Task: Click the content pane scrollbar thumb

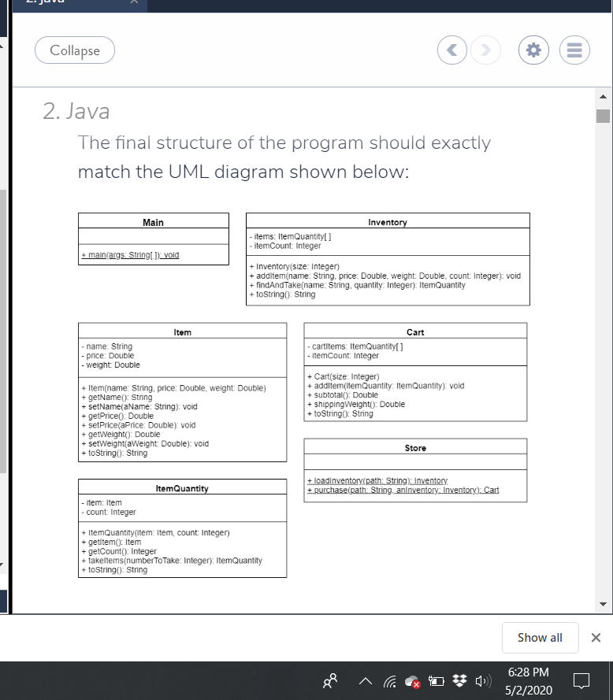Action: [x=603, y=116]
